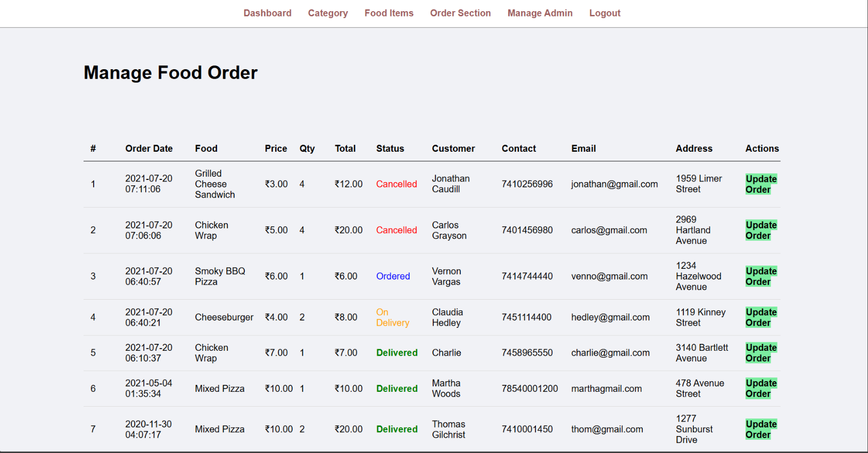Update Order for Thomas Gilchrist

pyautogui.click(x=761, y=430)
